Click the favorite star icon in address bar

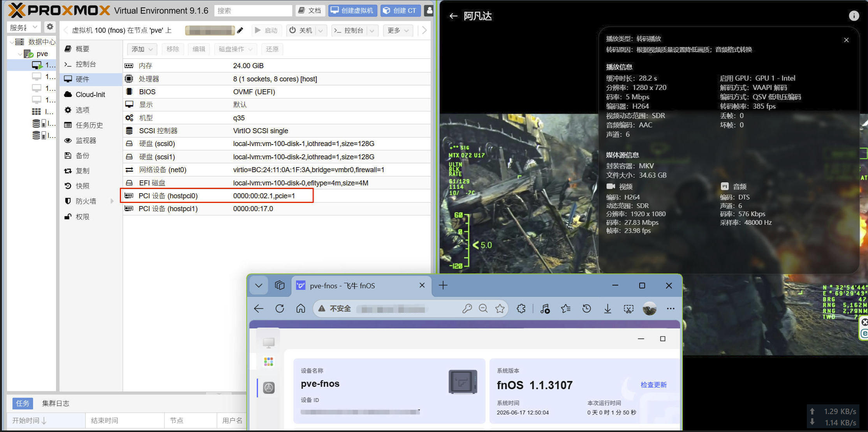[500, 309]
